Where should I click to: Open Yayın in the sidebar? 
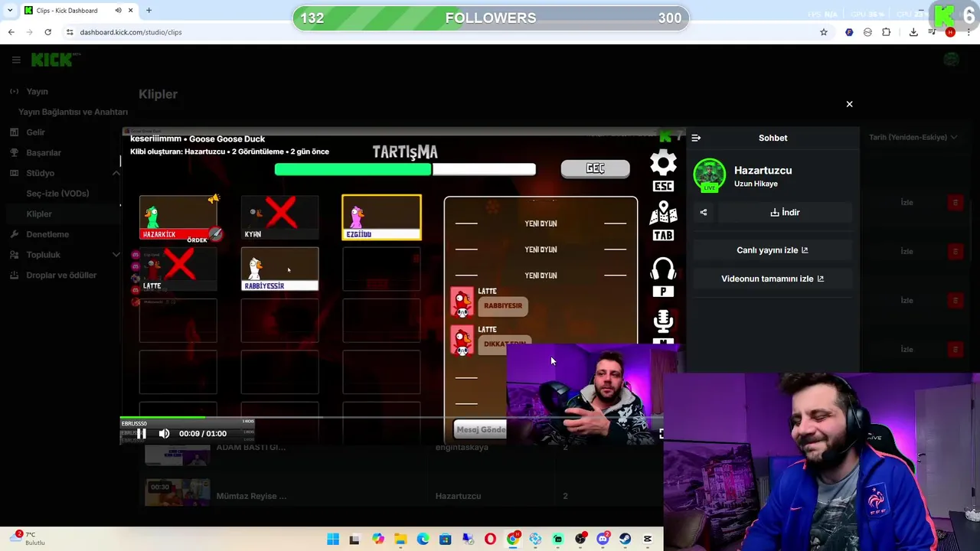pyautogui.click(x=37, y=91)
